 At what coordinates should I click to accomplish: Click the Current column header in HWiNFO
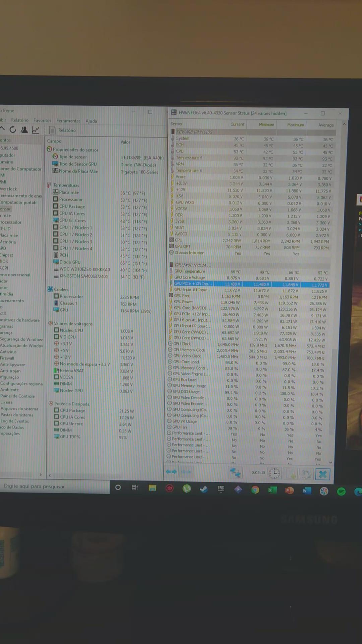[x=237, y=124]
